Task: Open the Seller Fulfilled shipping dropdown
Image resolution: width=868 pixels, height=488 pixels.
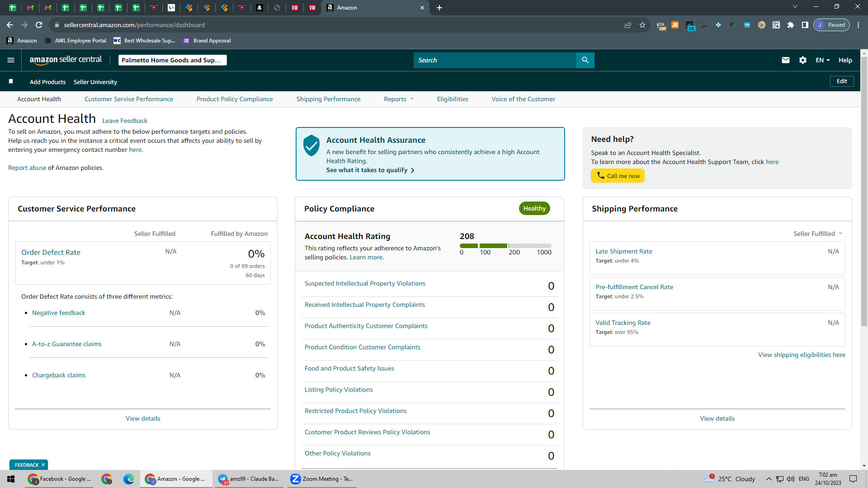Action: coord(818,234)
